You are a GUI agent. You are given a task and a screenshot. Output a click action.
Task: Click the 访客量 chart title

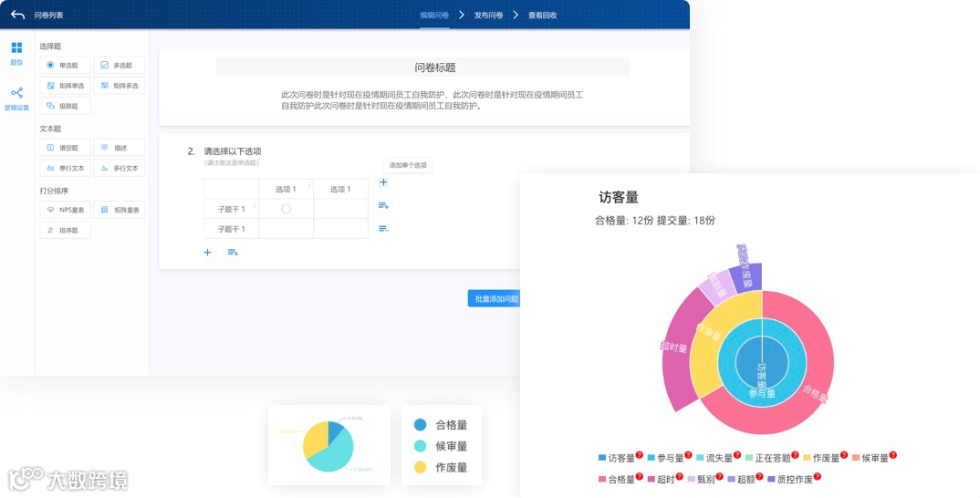618,197
